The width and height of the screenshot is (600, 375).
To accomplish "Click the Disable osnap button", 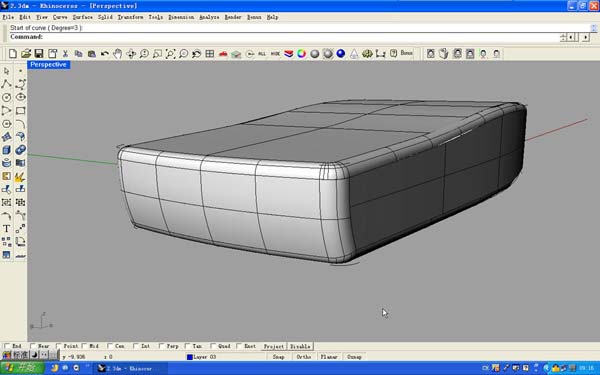I will click(300, 346).
